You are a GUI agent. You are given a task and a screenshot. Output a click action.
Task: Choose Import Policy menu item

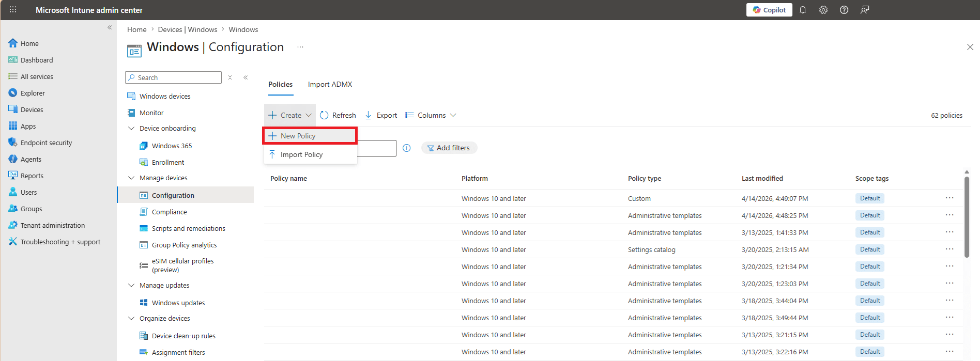click(x=301, y=154)
